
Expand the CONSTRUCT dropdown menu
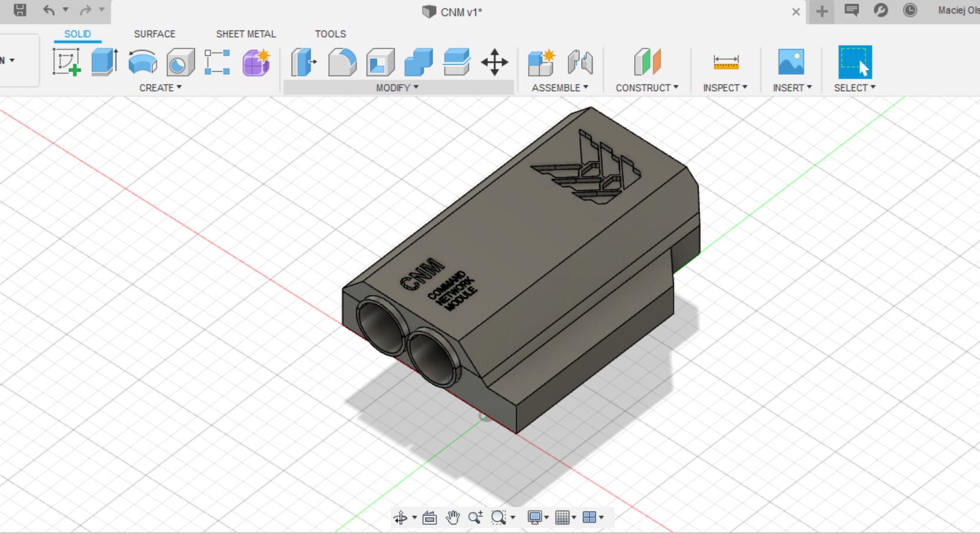[646, 88]
